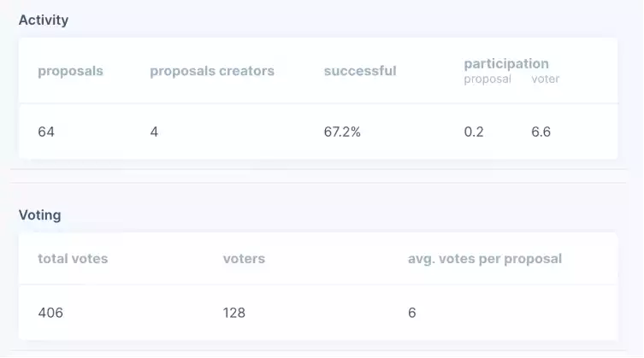Click the 0.2 proposal participation value
The image size is (644, 358).
coord(474,132)
